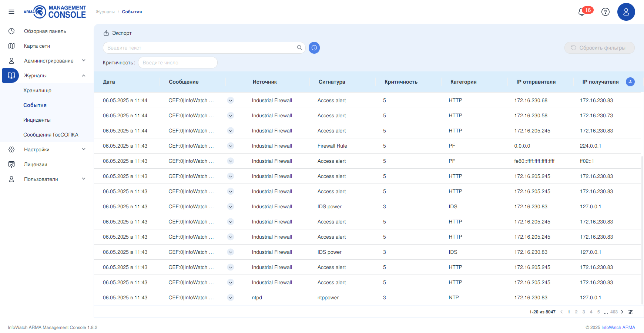Click the Карта сети map icon

11,46
